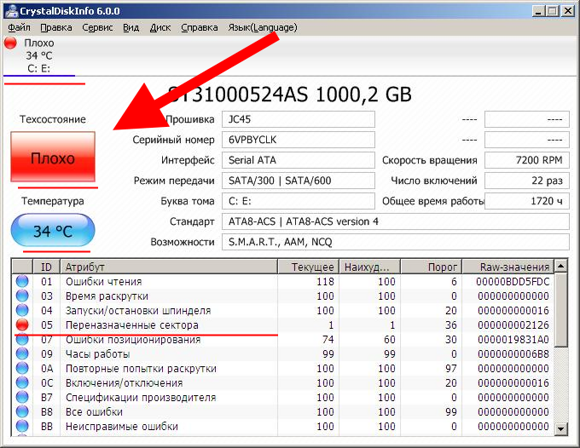Click the Порог column header

click(431, 267)
